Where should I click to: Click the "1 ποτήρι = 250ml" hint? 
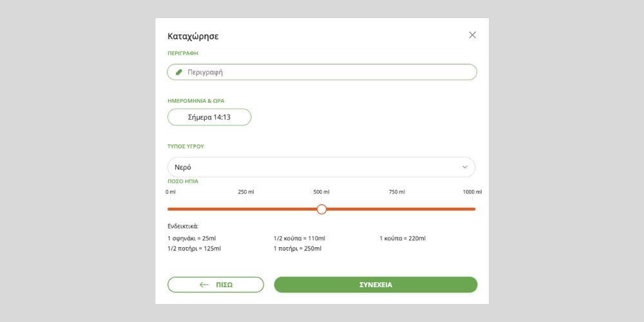pyautogui.click(x=297, y=249)
